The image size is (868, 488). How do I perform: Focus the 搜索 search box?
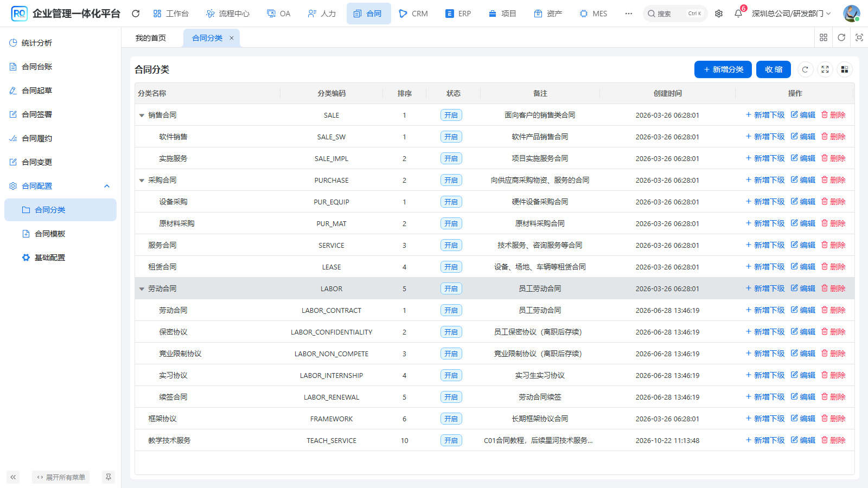[x=675, y=14]
